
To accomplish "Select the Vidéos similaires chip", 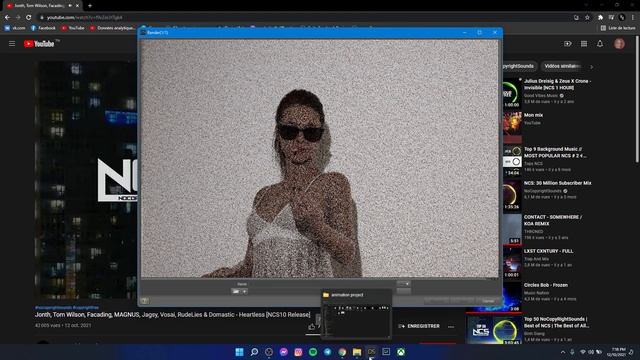I will [562, 66].
